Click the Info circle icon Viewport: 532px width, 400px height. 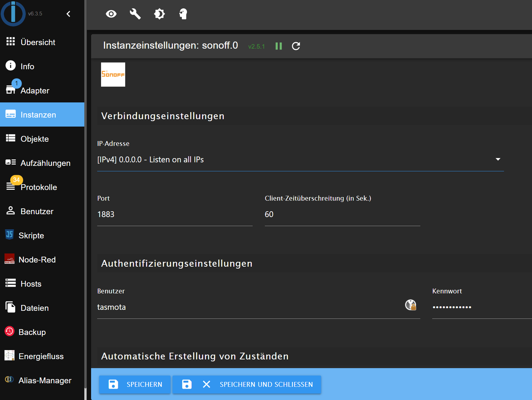point(11,65)
